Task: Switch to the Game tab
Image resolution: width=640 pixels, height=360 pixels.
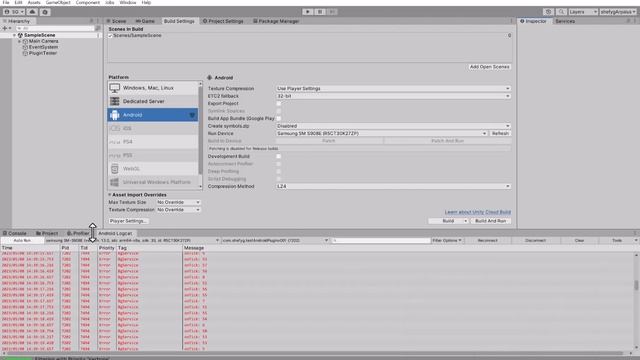Action: 145,21
